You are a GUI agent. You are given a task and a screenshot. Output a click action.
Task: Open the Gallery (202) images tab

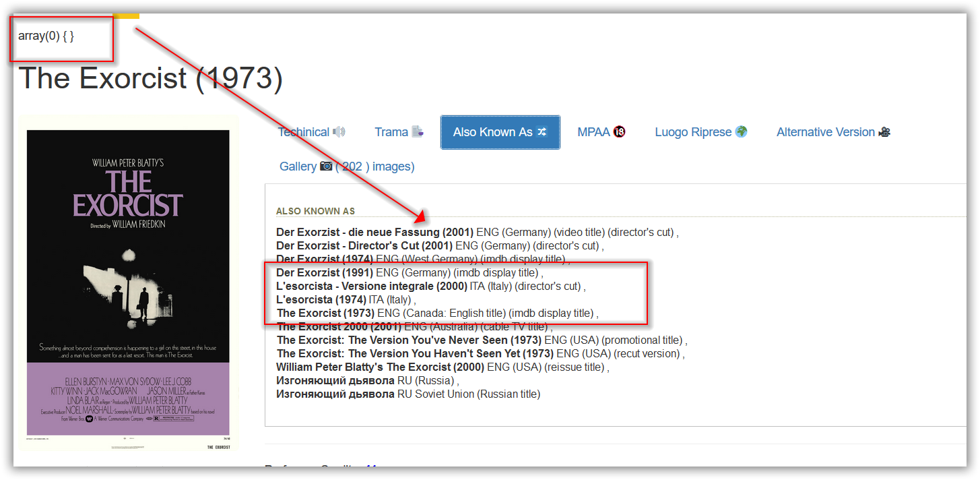[x=347, y=167]
